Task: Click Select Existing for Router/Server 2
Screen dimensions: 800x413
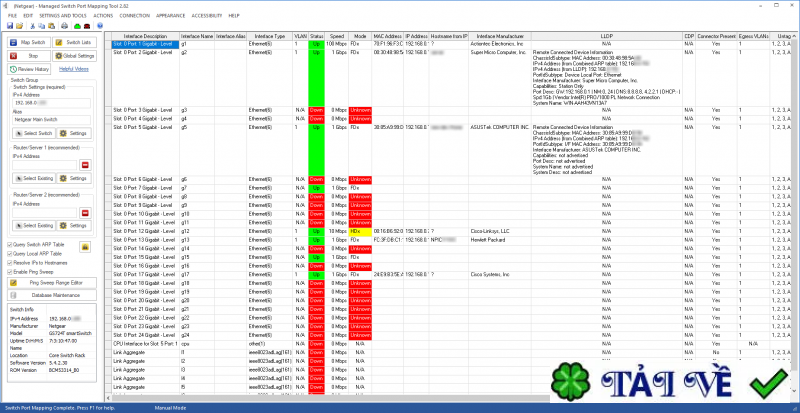Action: 33,226
